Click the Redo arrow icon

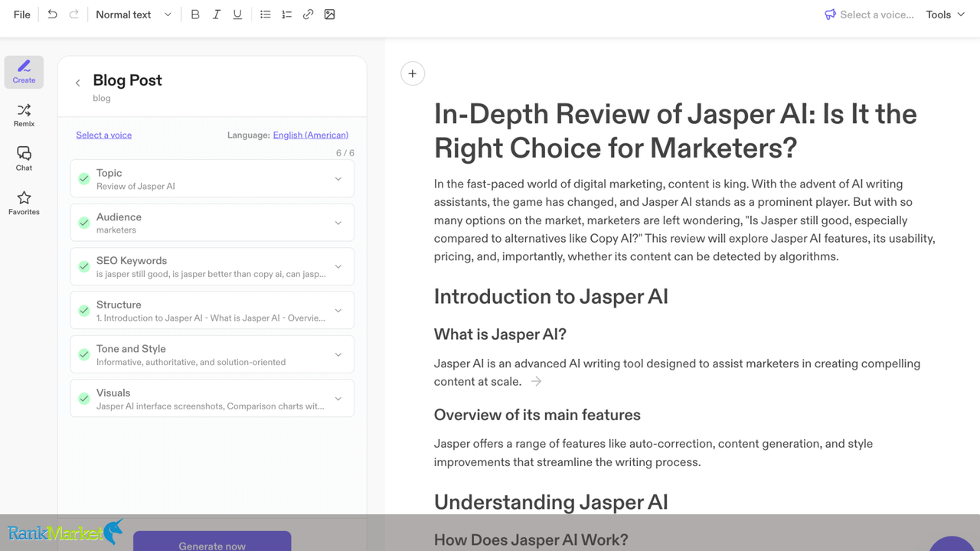(73, 15)
